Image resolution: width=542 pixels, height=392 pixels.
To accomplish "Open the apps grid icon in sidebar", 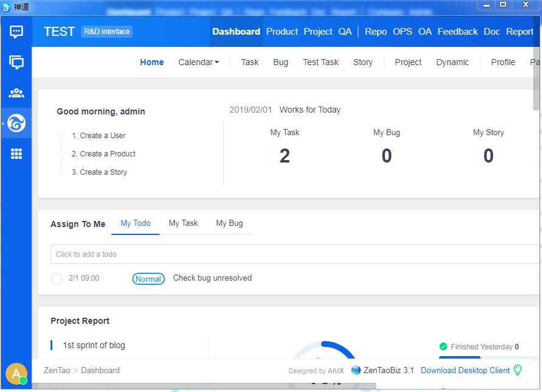I will [x=16, y=154].
